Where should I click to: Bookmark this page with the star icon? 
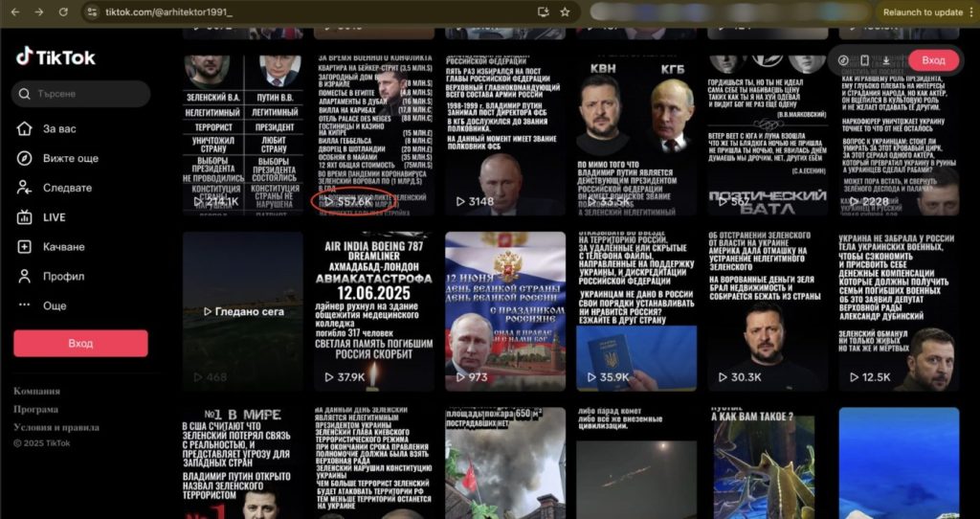[x=565, y=11]
